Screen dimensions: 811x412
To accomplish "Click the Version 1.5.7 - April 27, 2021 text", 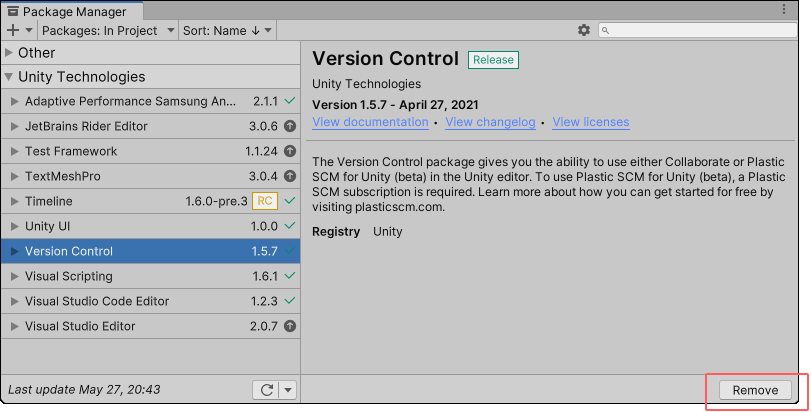I will 395,104.
